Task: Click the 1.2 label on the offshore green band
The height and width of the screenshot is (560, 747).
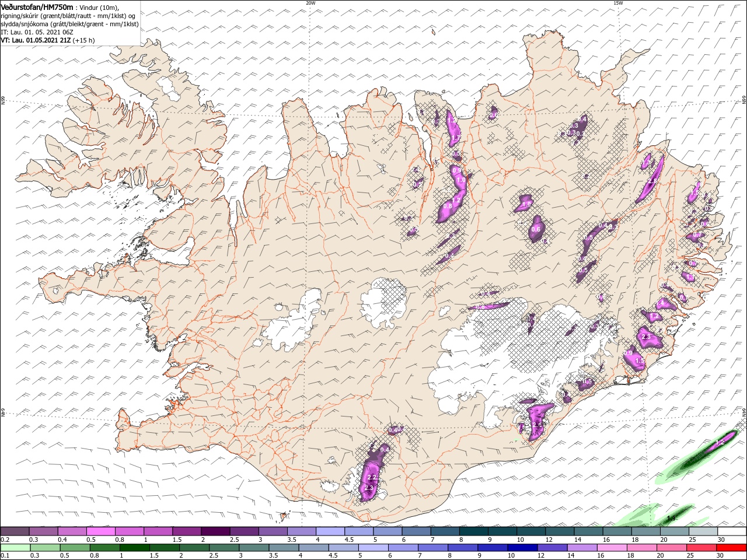Action: (x=720, y=443)
